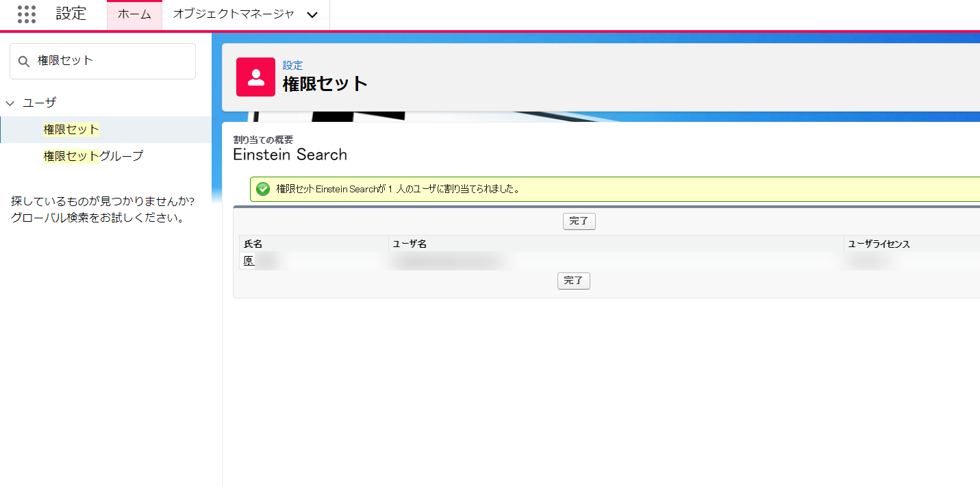
Task: Click the 設定 breadcrumb link
Action: pos(292,66)
